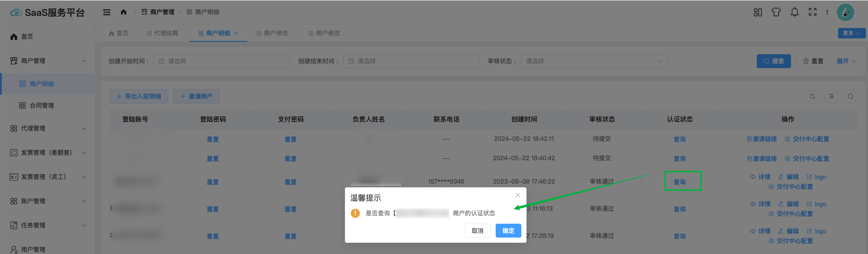
Task: Open the 更多 dropdown button
Action: click(x=851, y=33)
